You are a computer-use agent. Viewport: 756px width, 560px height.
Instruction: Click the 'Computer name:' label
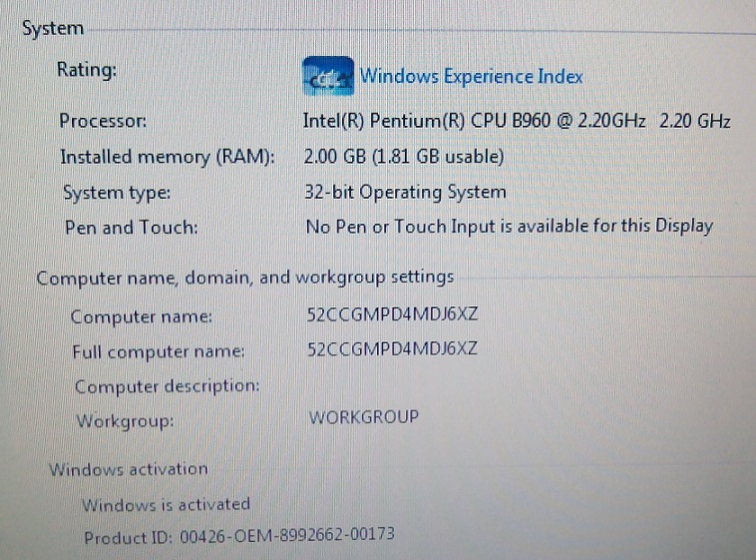(142, 316)
